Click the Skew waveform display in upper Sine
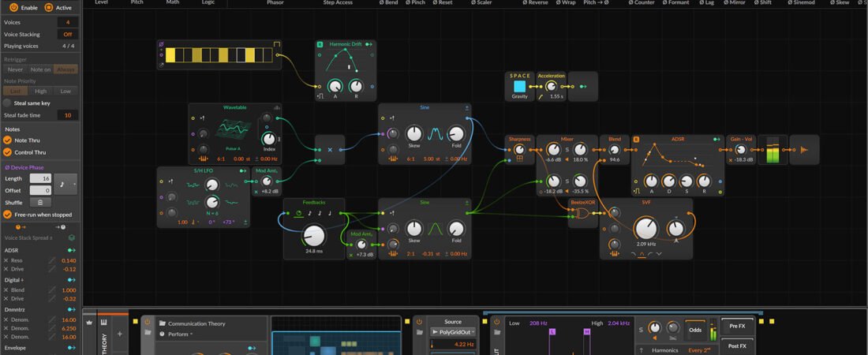Screen dimensions: 868x355 tap(435, 133)
